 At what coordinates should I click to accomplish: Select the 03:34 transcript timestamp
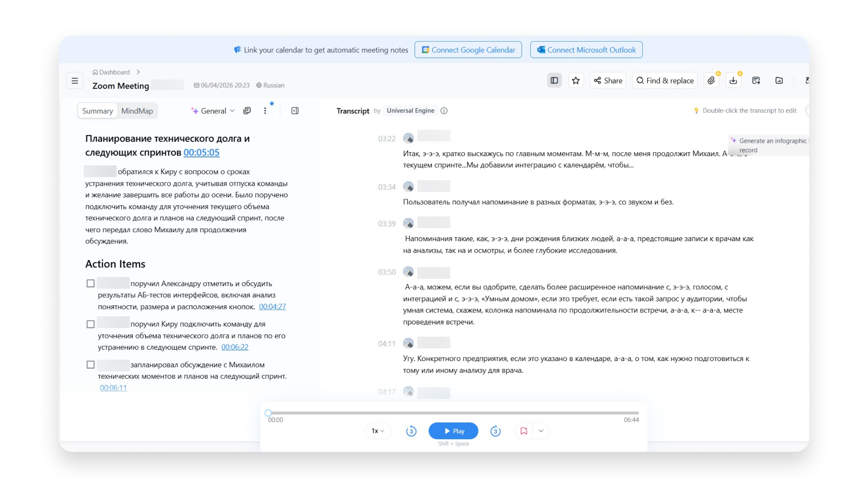click(x=387, y=187)
